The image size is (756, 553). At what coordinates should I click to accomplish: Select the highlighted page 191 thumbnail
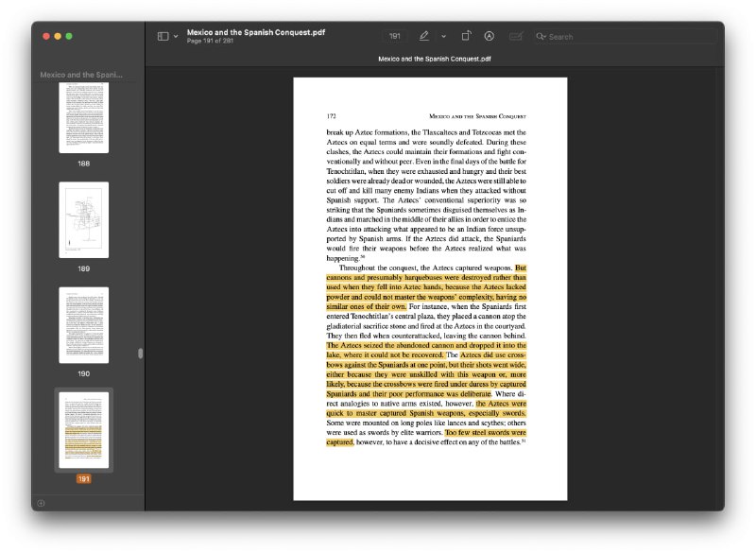(x=84, y=429)
